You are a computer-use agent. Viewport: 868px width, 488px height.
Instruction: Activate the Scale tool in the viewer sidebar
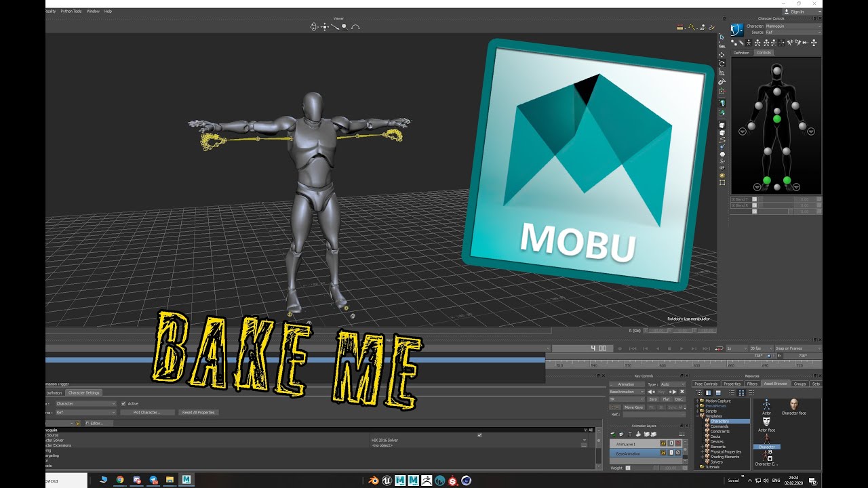click(722, 73)
